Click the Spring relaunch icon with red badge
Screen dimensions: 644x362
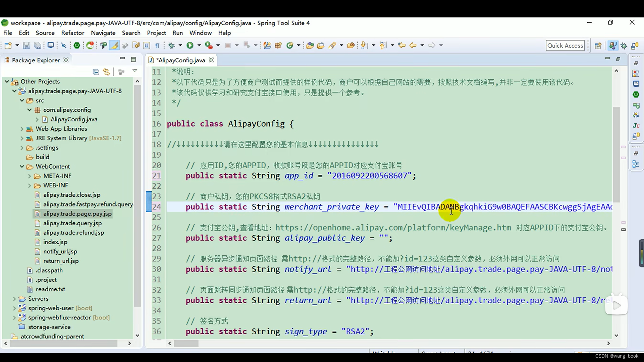click(90, 45)
